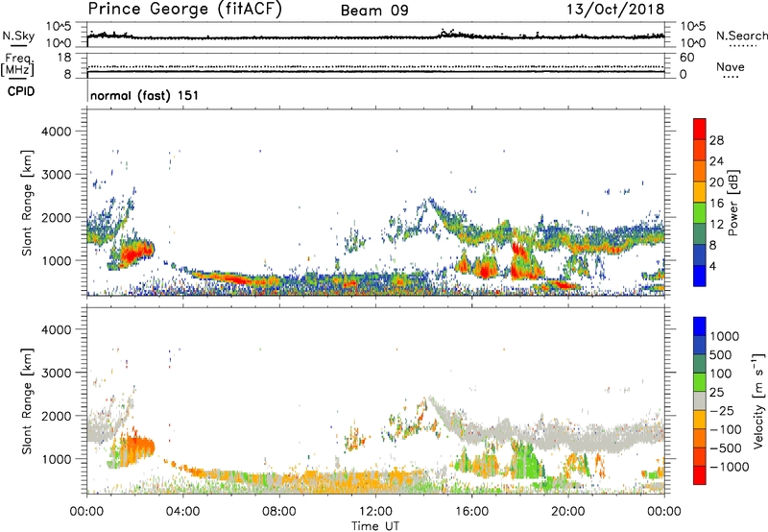
Task: Click the '-25' label on the velocity colorbar
Action: pos(723,411)
